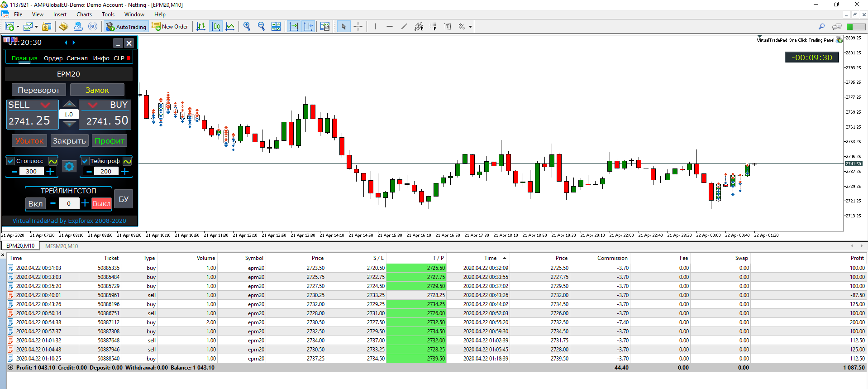Expand the new chart dropdown arrow
This screenshot has width=868, height=389.
click(x=18, y=27)
